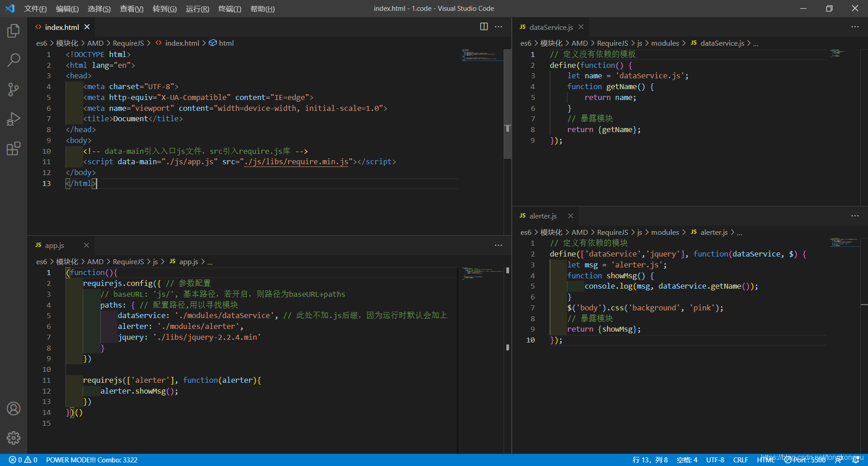This screenshot has width=868, height=466.
Task: Click the Port : 5500 live server indicator
Action: coord(805,460)
